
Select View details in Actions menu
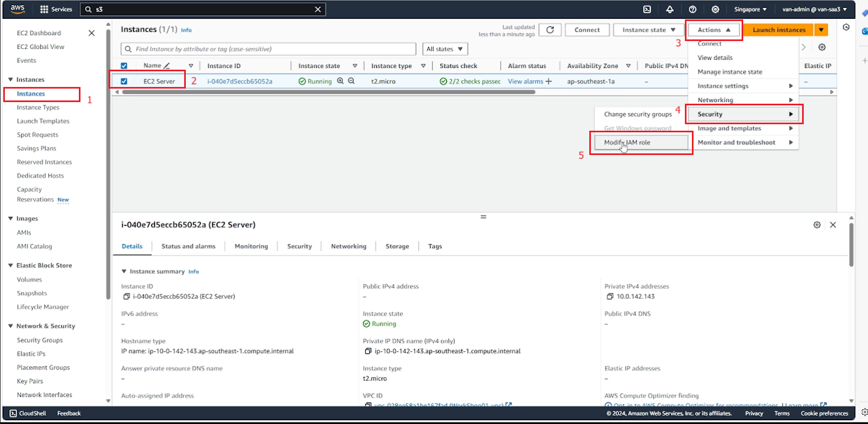click(715, 58)
